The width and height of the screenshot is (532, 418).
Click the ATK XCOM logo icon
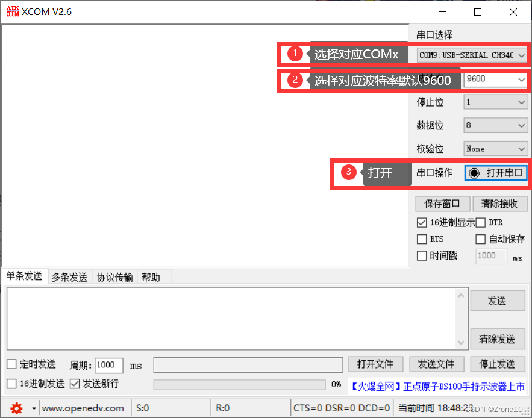12,11
